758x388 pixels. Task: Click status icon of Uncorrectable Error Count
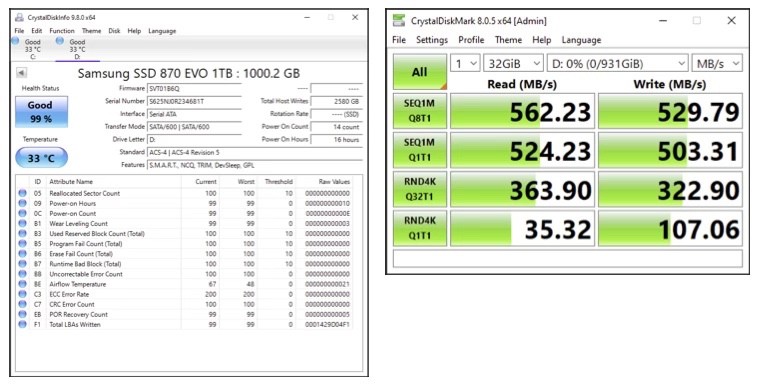pyautogui.click(x=22, y=274)
